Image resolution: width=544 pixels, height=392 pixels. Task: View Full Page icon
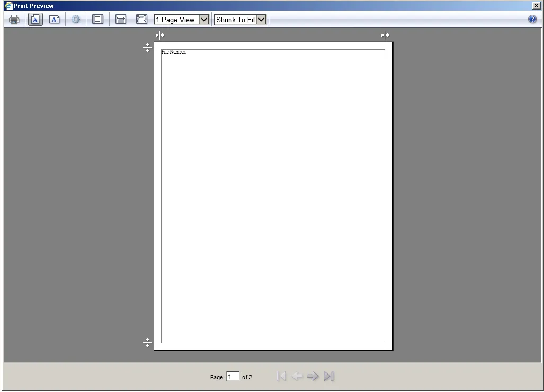pyautogui.click(x=141, y=20)
